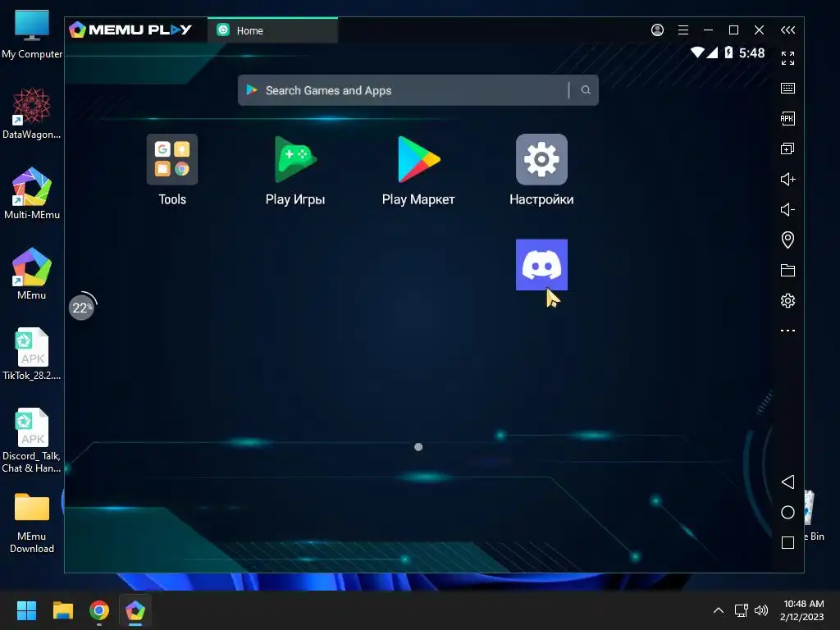
Task: Install APK via sidebar APK icon
Action: click(x=787, y=118)
